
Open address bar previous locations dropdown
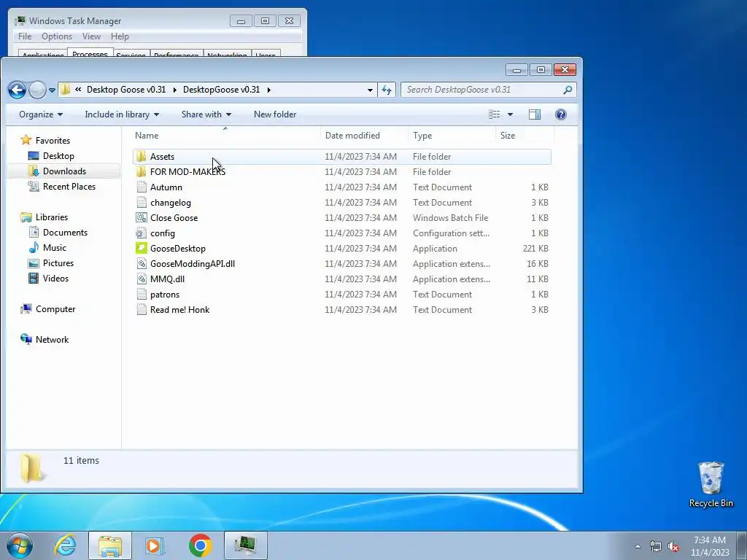point(370,90)
